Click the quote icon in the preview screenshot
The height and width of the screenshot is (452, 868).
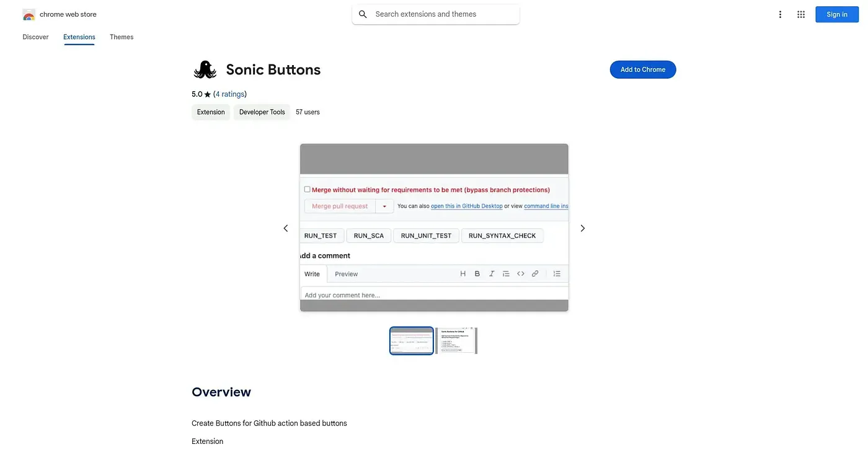pyautogui.click(x=506, y=273)
